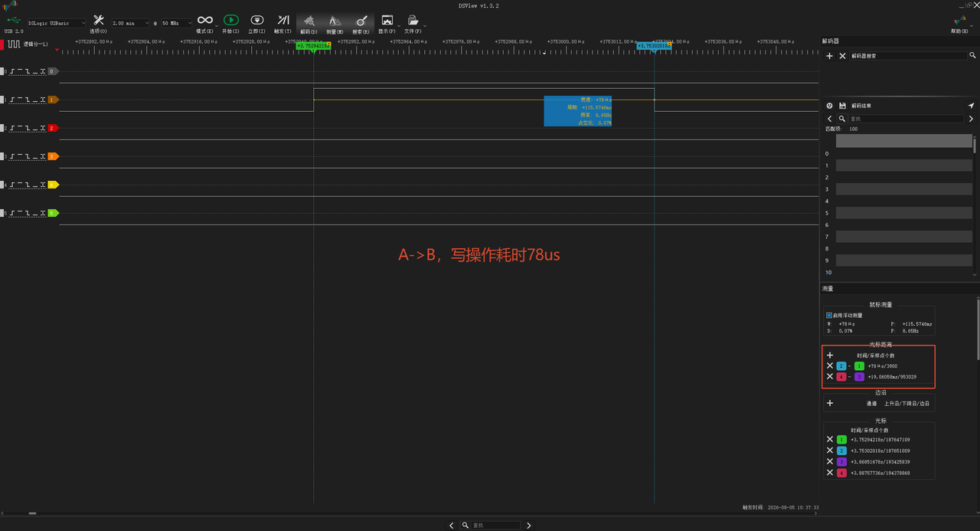This screenshot has width=980, height=531.
Task: Expand the 显示 dropdown arrow
Action: tap(398, 27)
